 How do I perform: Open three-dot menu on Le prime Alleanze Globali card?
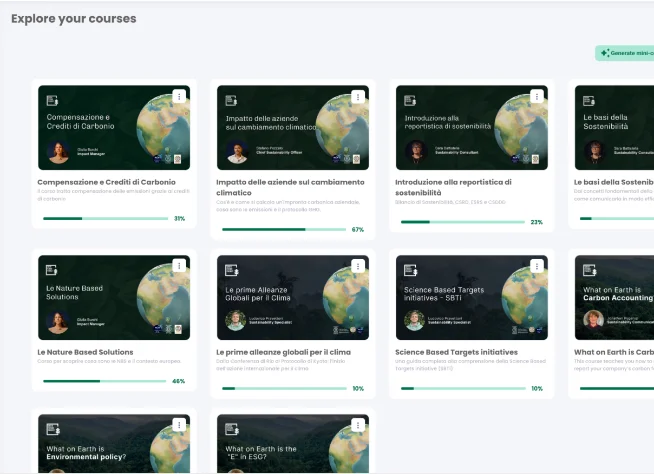tap(358, 266)
